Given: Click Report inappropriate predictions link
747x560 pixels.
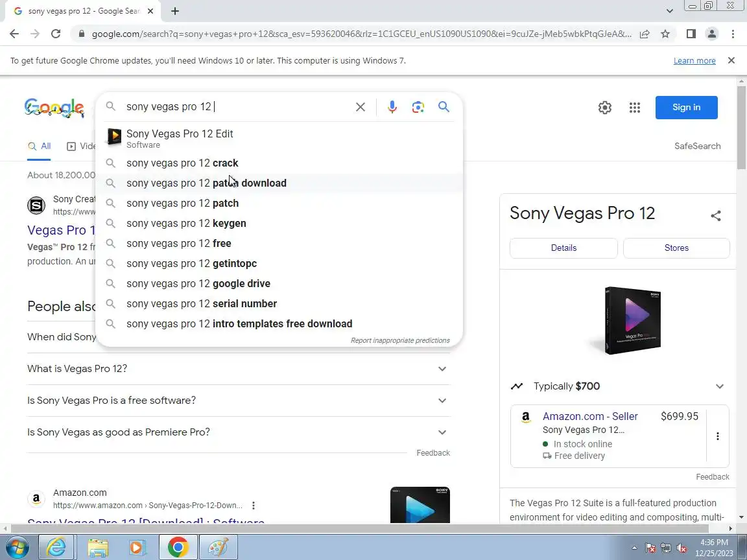Looking at the screenshot, I should tap(400, 340).
